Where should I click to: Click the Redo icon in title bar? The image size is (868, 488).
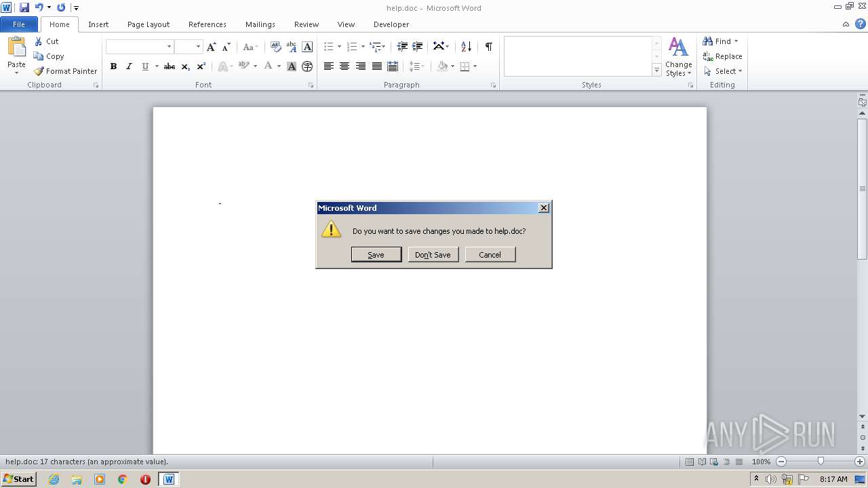[61, 7]
